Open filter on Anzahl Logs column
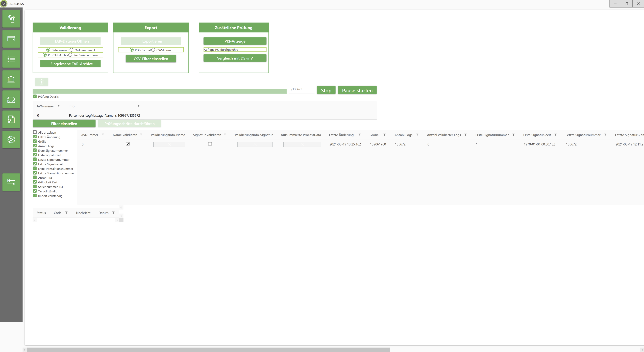The image size is (644, 352). tap(417, 135)
